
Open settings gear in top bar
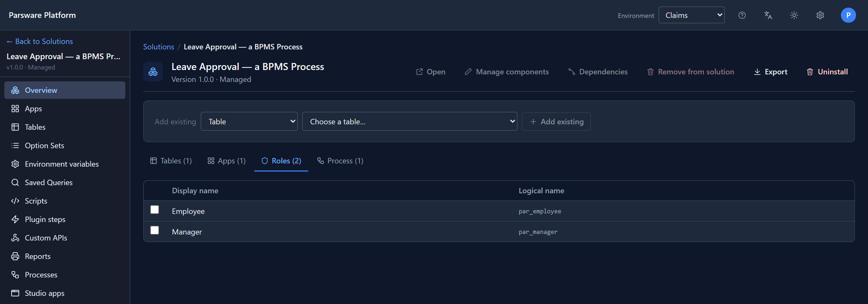(820, 15)
